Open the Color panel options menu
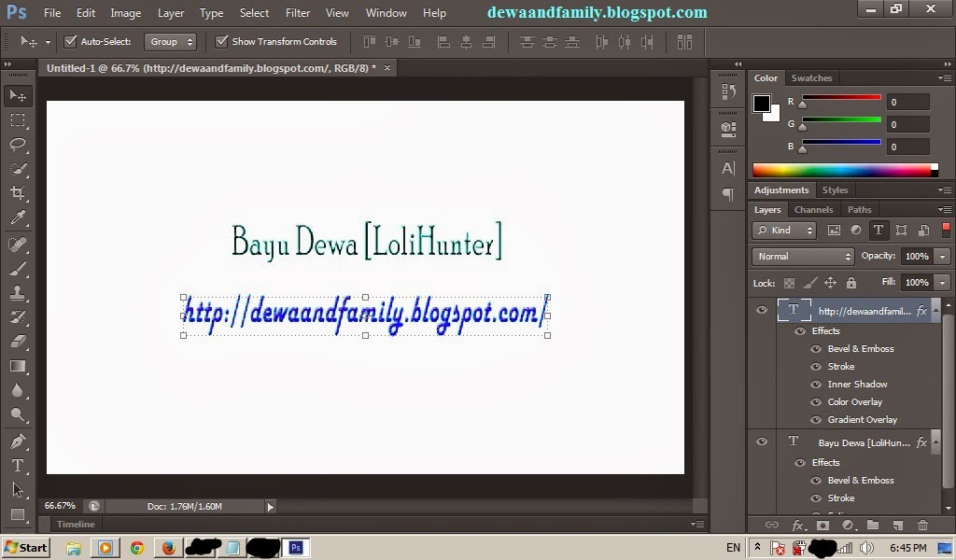 [945, 78]
